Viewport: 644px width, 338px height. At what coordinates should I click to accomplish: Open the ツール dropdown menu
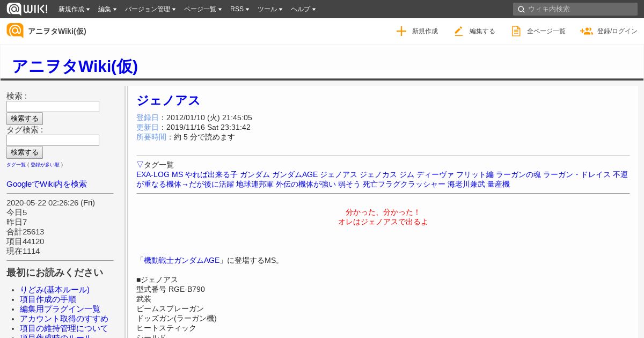click(x=270, y=9)
